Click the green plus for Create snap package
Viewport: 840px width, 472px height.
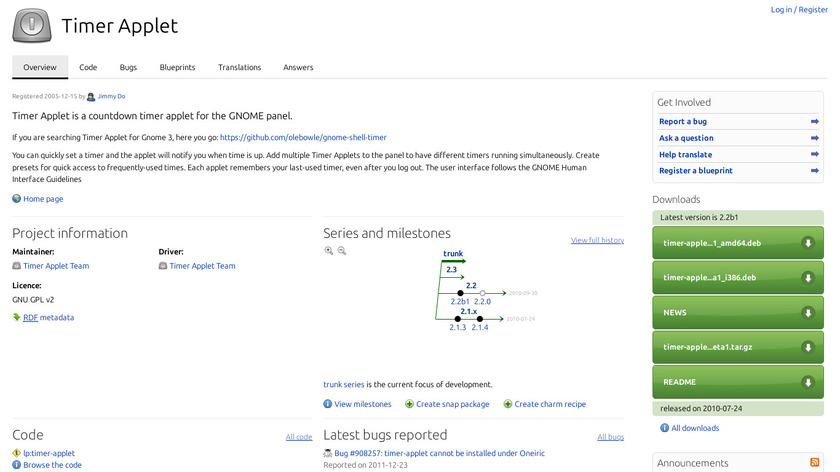click(x=409, y=404)
